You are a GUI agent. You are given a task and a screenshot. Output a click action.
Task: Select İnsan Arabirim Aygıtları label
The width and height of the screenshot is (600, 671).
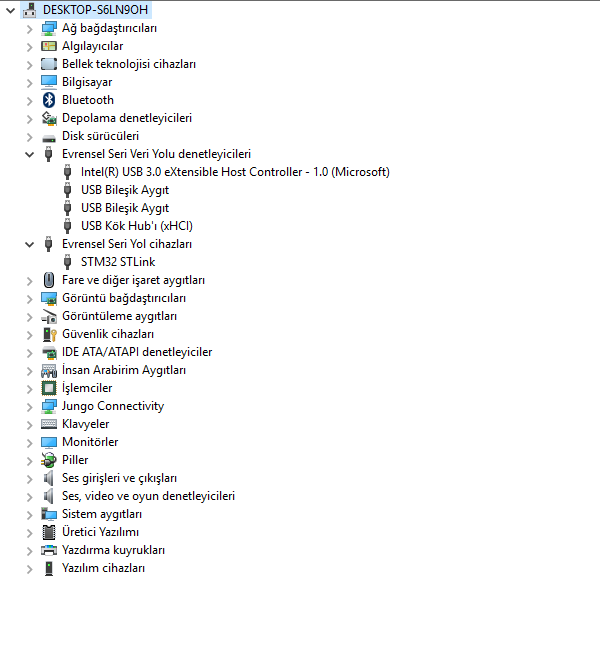124,370
